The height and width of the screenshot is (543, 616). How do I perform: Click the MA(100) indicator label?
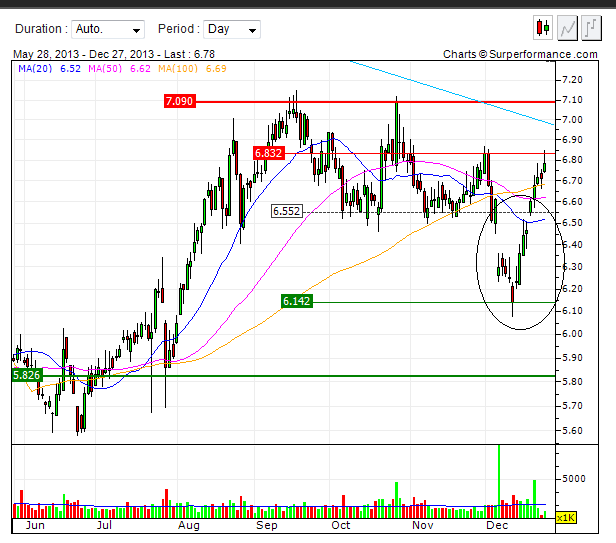tap(178, 69)
